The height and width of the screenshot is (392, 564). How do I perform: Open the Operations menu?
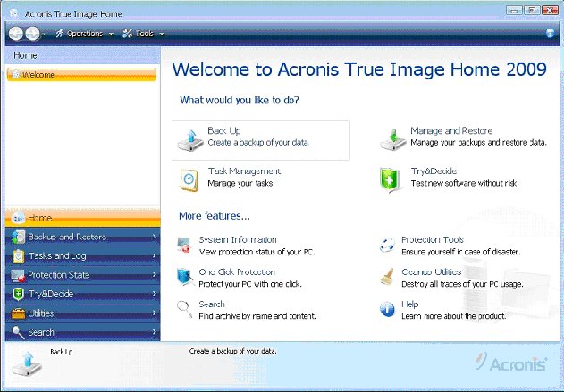pos(85,33)
